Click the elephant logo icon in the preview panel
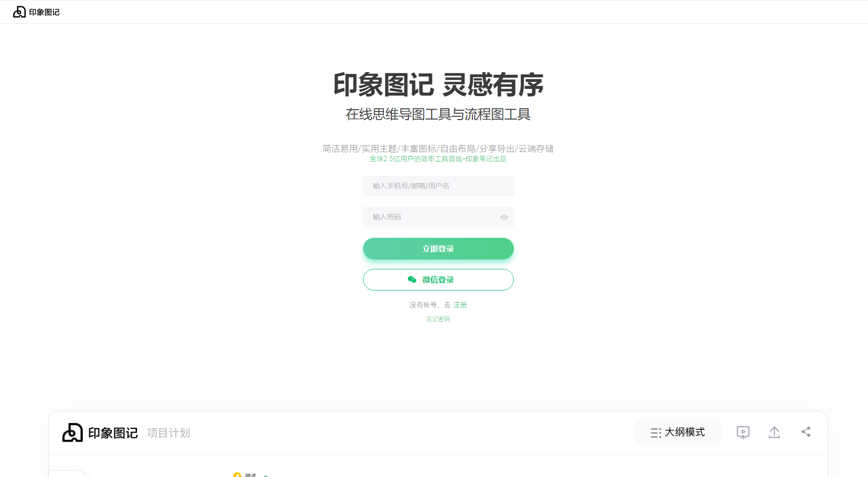Viewport: 868px width, 477px height. [73, 432]
